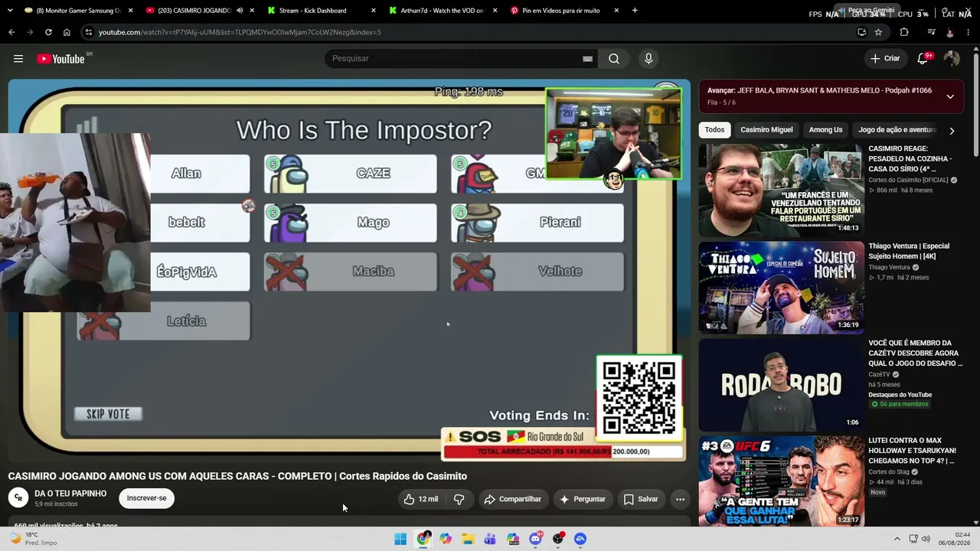This screenshot has height=551, width=980.
Task: Open the DA O TEU PAPINHO channel avatar
Action: click(x=18, y=498)
